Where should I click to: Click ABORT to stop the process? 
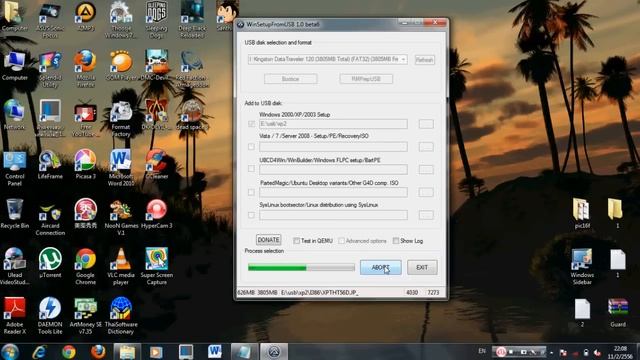(380, 267)
